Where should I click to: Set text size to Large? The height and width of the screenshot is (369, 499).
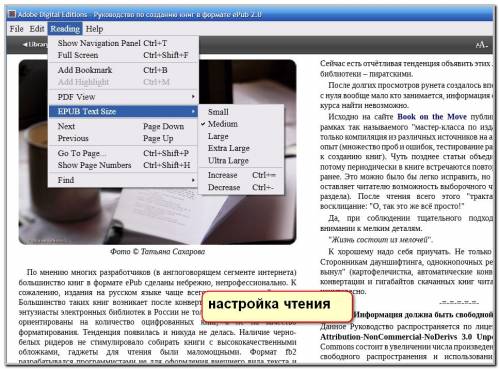241,136
